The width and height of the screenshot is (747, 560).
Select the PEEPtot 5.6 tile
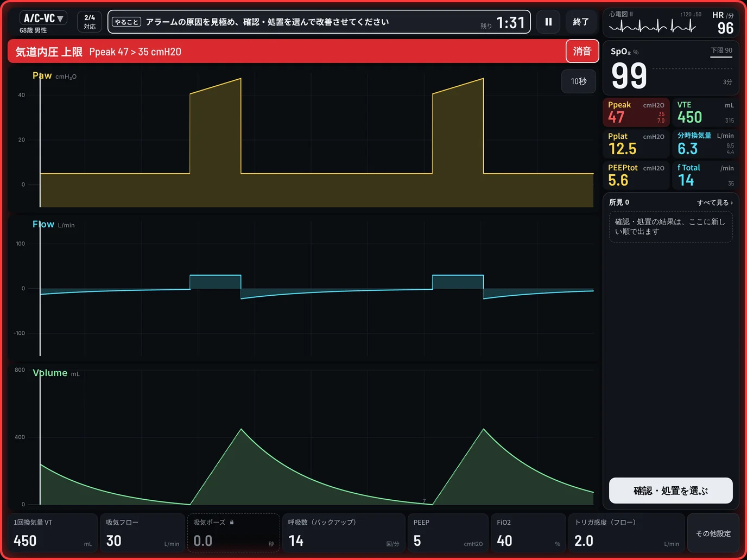click(636, 175)
